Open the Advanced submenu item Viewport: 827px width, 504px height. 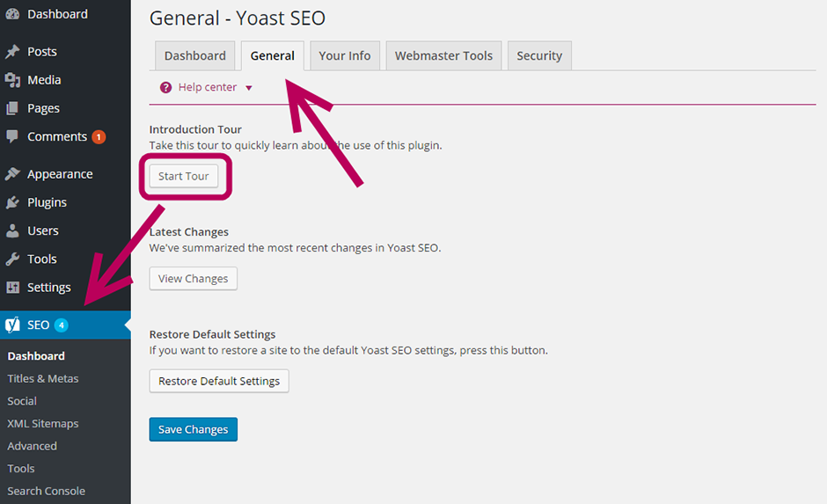click(x=33, y=446)
